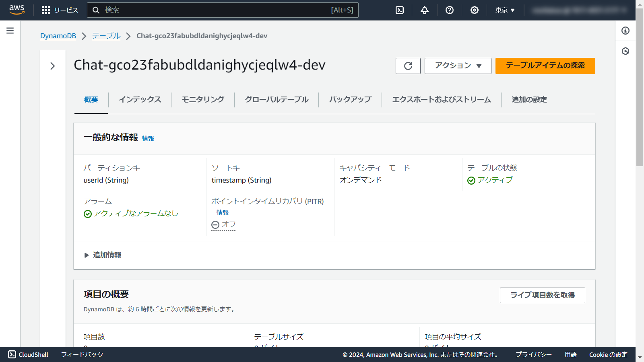This screenshot has width=644, height=362.
Task: Open the hamburger side navigation menu
Action: click(10, 31)
